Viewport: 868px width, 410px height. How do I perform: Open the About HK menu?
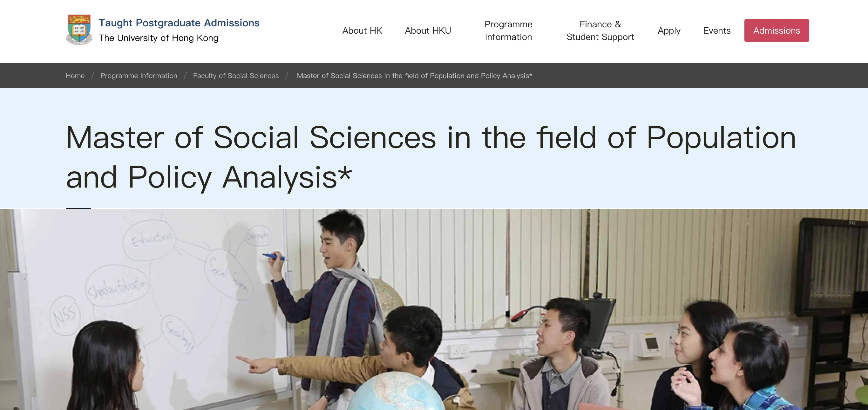click(362, 31)
